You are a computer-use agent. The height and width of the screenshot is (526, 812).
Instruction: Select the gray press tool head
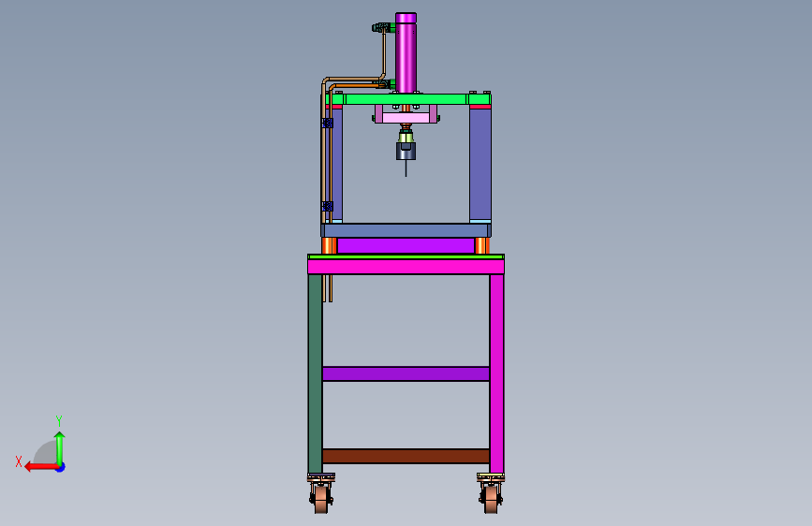(406, 152)
